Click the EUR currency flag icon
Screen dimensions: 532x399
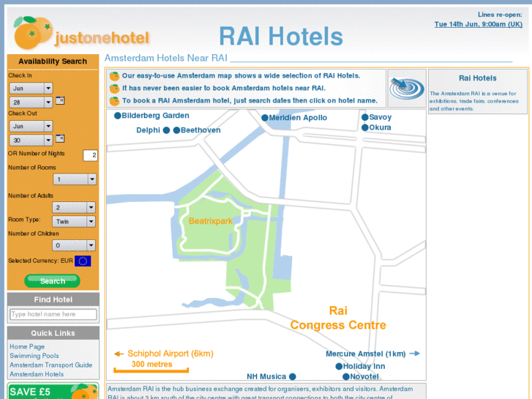(83, 261)
